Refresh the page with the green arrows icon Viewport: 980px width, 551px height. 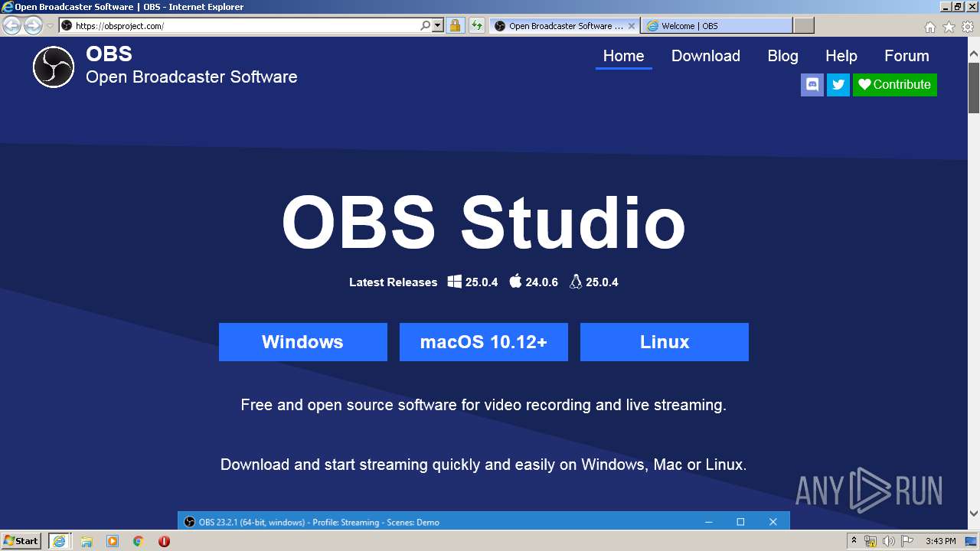[477, 25]
